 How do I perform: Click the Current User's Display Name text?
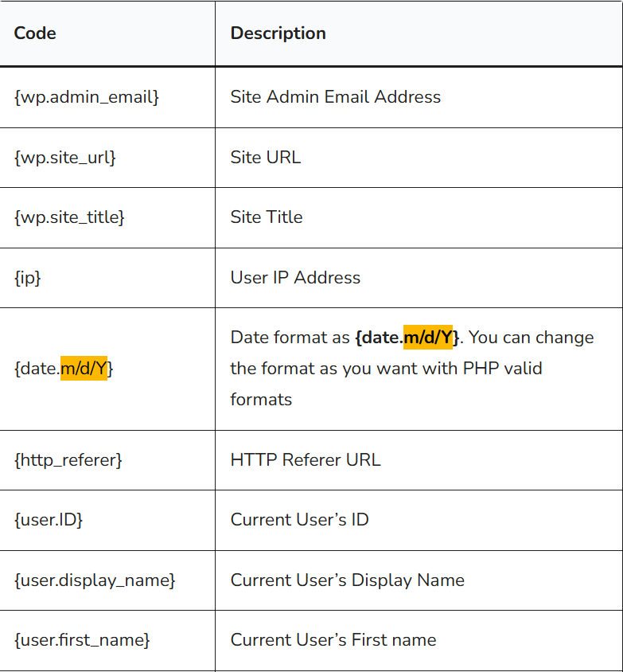[347, 580]
